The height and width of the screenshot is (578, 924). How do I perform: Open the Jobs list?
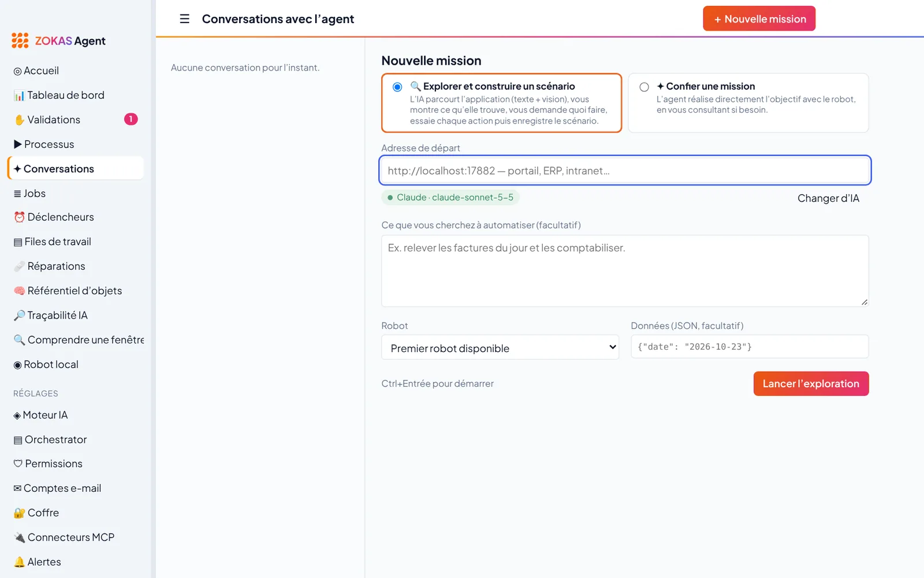click(x=76, y=194)
